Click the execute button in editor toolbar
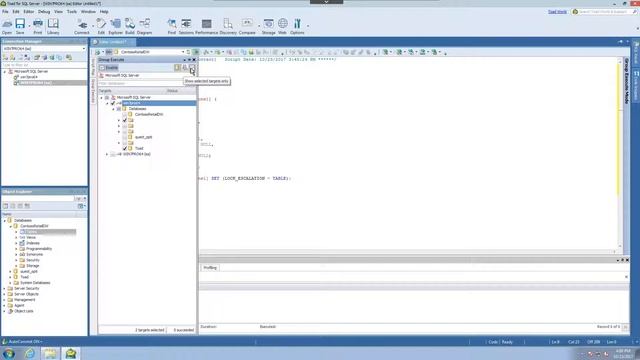 click(196, 52)
